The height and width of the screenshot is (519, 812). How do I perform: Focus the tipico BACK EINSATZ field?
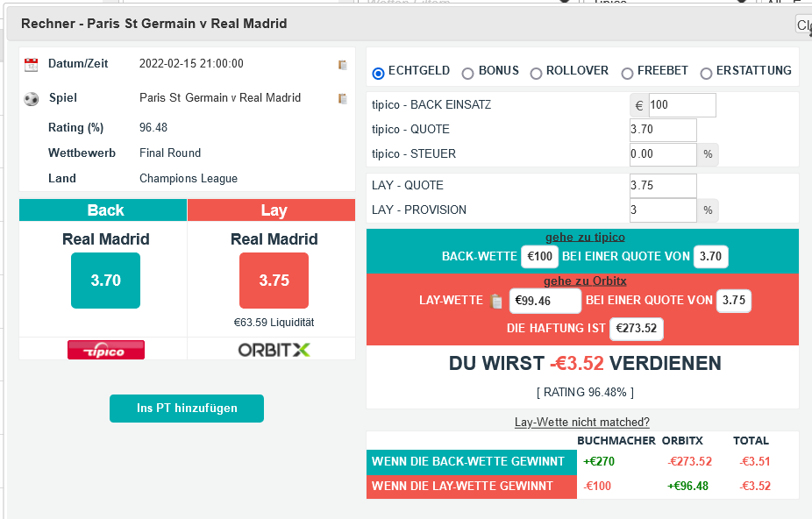682,105
